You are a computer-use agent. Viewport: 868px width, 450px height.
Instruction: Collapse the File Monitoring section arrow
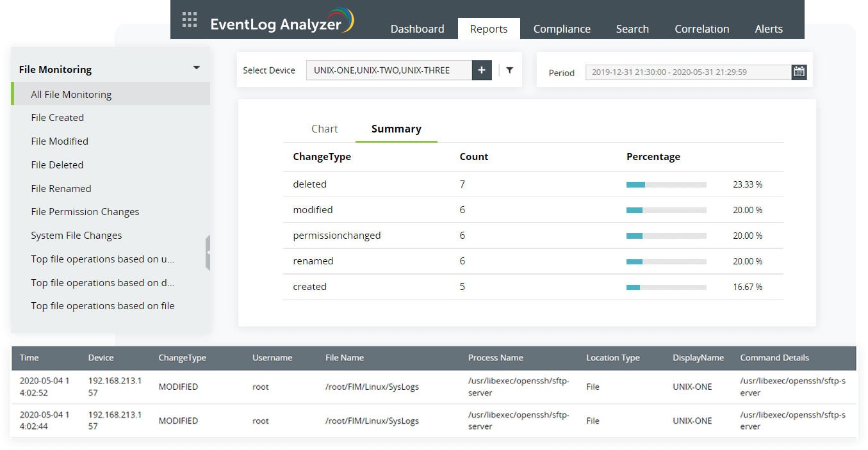point(197,68)
